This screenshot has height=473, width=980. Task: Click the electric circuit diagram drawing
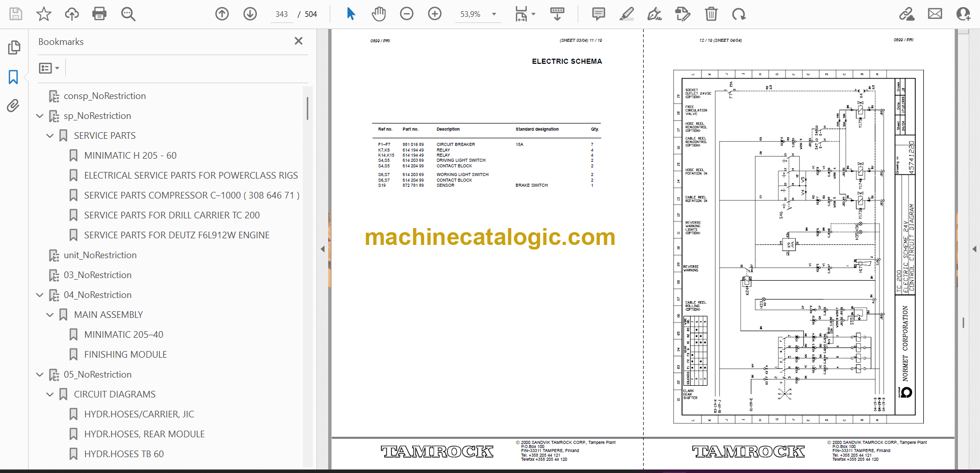(798, 246)
